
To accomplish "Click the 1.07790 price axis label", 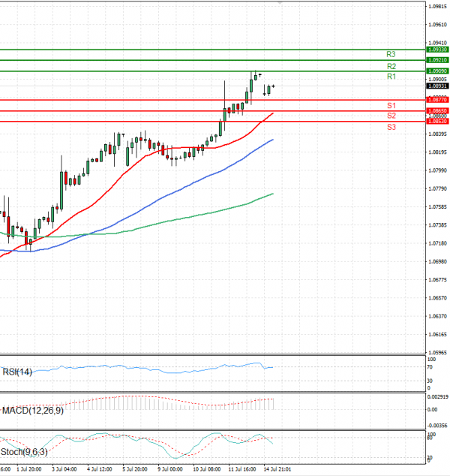I will [437, 188].
